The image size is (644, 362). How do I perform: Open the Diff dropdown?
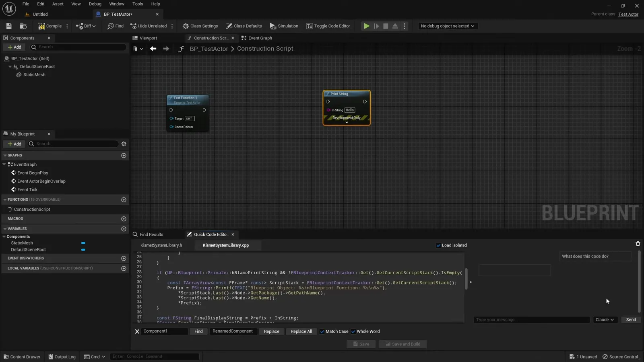[86, 26]
